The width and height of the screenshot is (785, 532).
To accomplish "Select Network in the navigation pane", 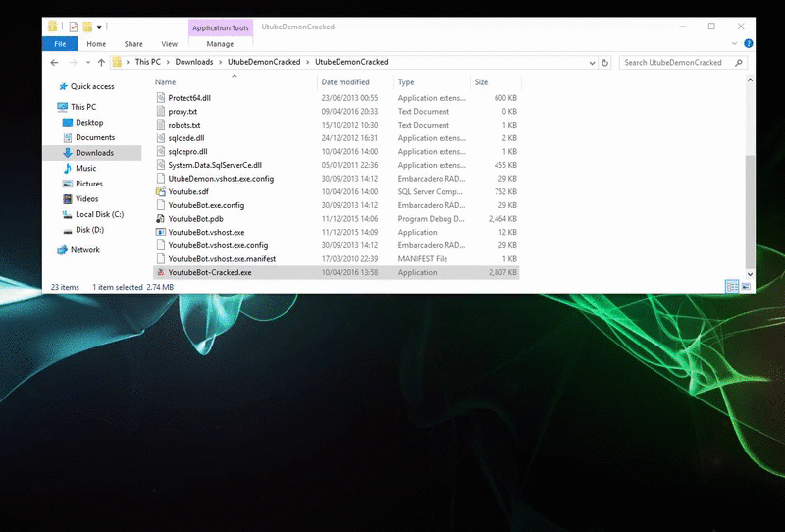I will coord(84,250).
